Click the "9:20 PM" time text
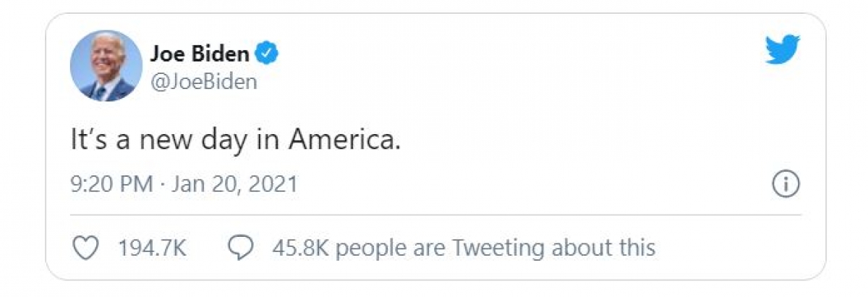The width and height of the screenshot is (868, 297). (111, 184)
